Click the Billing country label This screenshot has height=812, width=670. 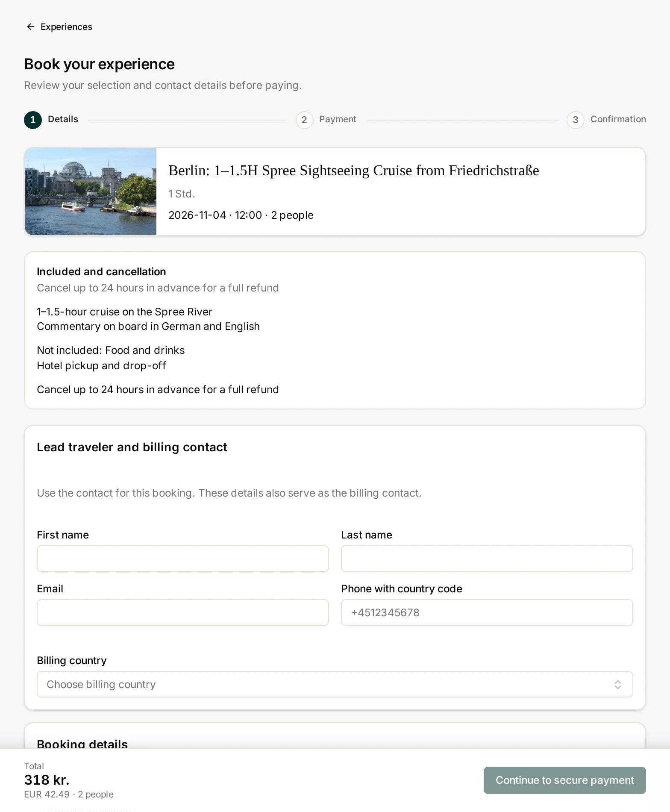click(x=72, y=661)
